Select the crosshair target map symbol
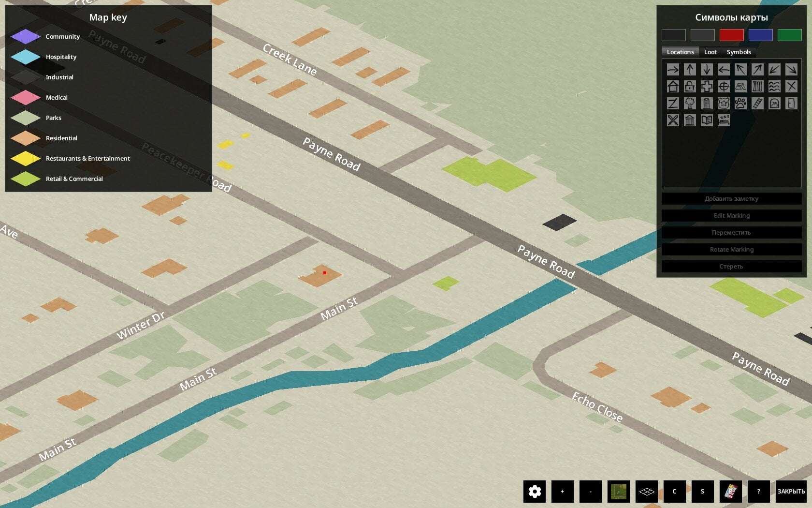 click(724, 87)
